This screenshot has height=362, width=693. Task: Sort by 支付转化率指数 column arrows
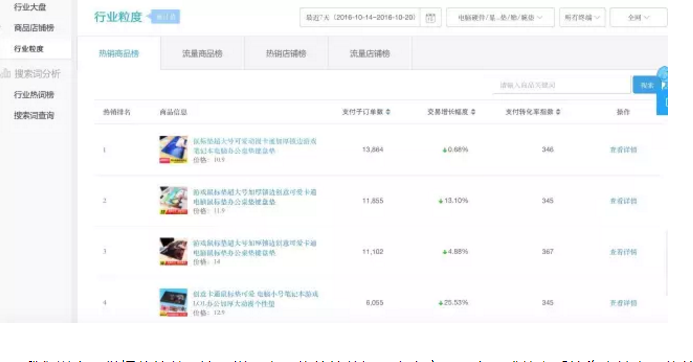click(x=558, y=112)
